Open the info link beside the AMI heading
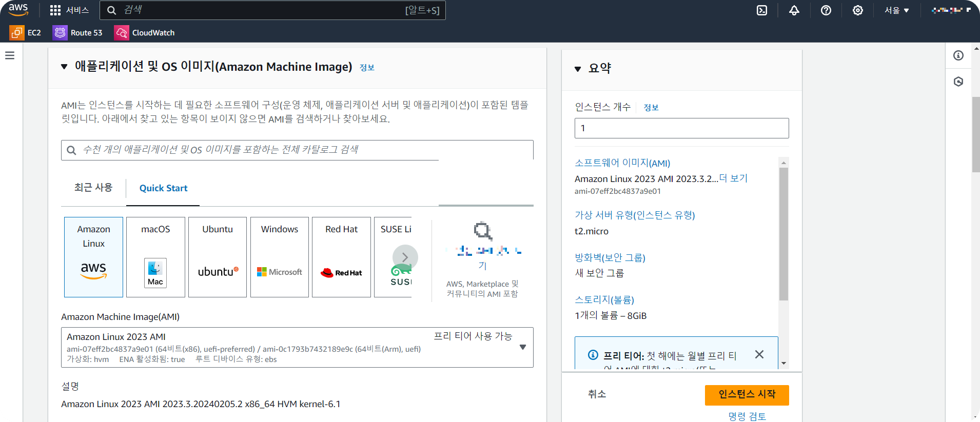980x422 pixels. pos(367,68)
